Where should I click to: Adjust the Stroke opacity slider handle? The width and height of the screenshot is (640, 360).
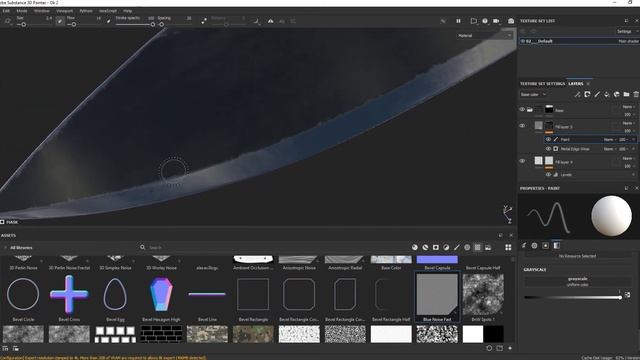point(153,24)
